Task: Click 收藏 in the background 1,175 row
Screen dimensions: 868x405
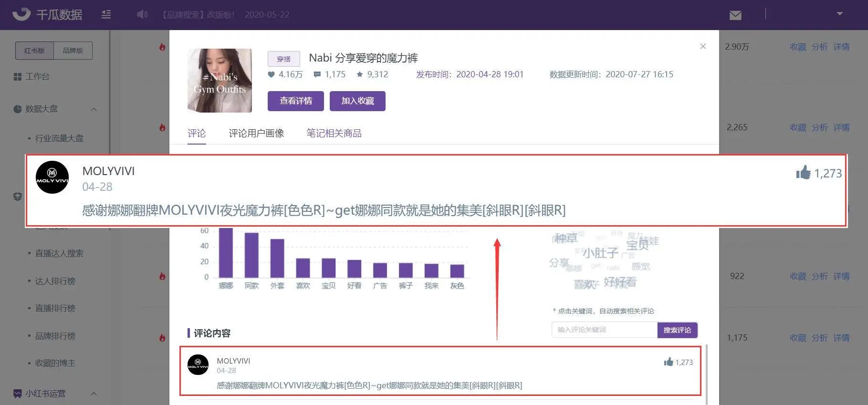Action: (x=798, y=338)
